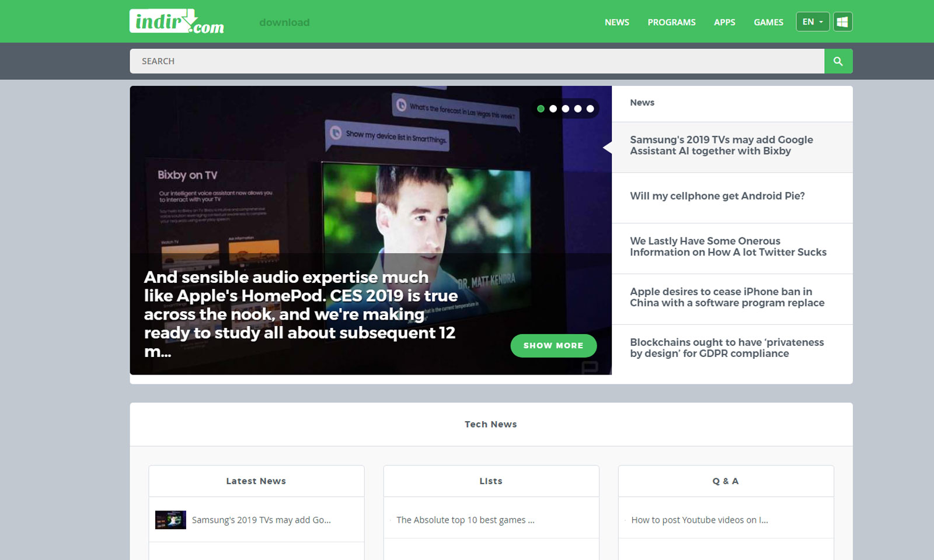
Task: Click the indir.com logo
Action: pos(177,22)
